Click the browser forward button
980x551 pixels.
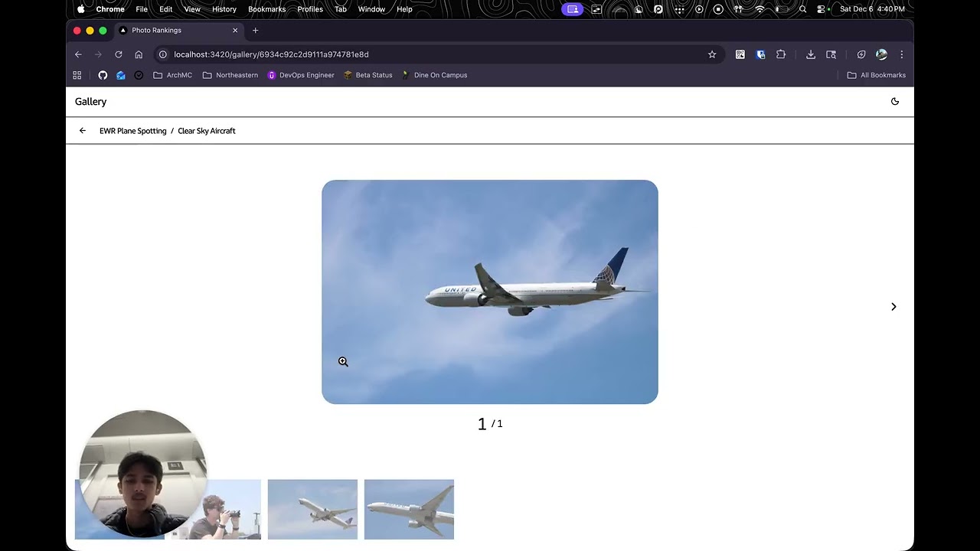click(98, 54)
